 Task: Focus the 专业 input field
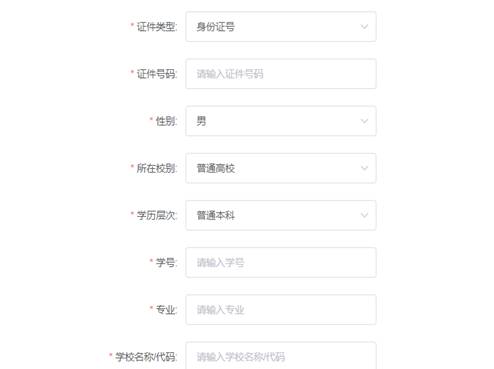(281, 310)
